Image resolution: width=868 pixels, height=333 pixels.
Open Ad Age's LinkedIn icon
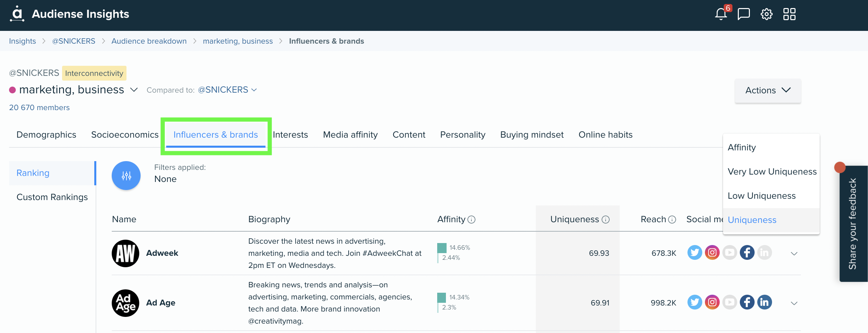(765, 302)
